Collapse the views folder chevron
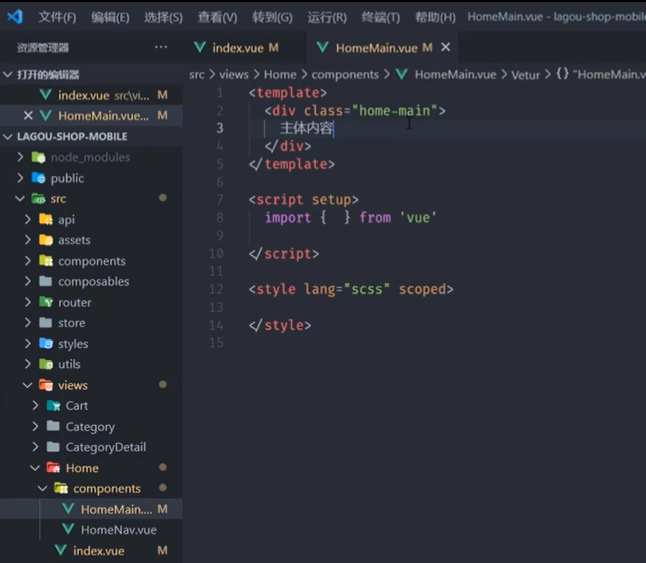The height and width of the screenshot is (563, 646). (28, 385)
